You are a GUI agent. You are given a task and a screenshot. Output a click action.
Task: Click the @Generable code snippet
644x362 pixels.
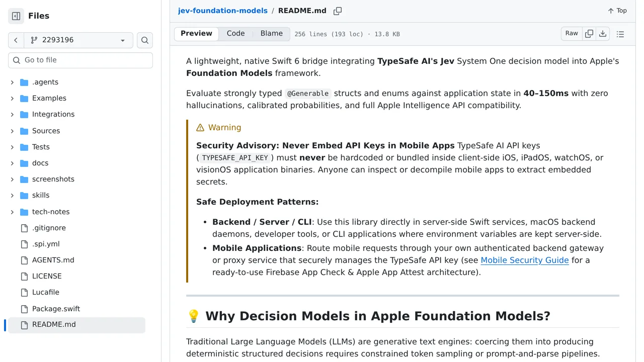click(308, 94)
